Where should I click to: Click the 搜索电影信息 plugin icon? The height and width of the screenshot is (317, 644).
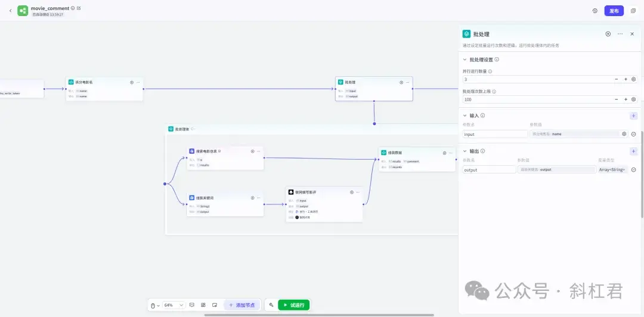pos(192,151)
